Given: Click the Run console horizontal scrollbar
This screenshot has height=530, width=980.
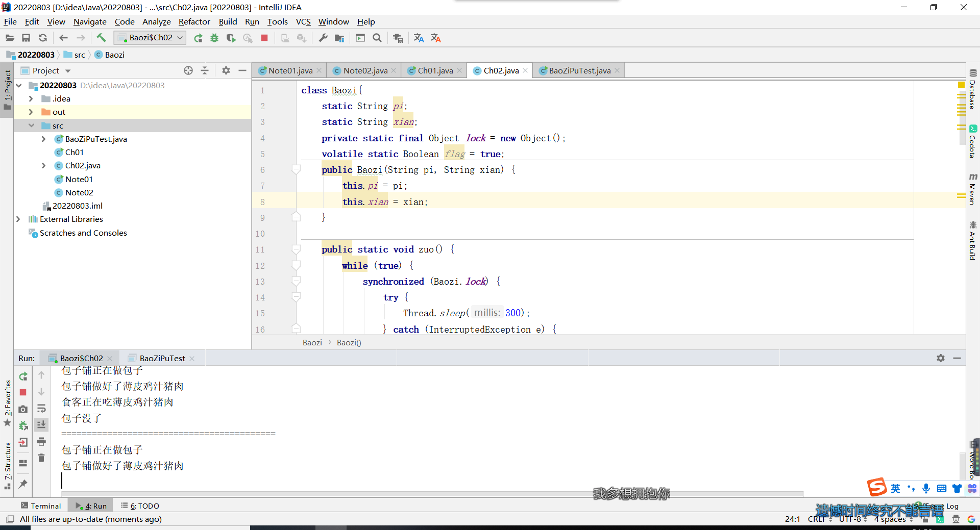Looking at the screenshot, I should coord(431,494).
